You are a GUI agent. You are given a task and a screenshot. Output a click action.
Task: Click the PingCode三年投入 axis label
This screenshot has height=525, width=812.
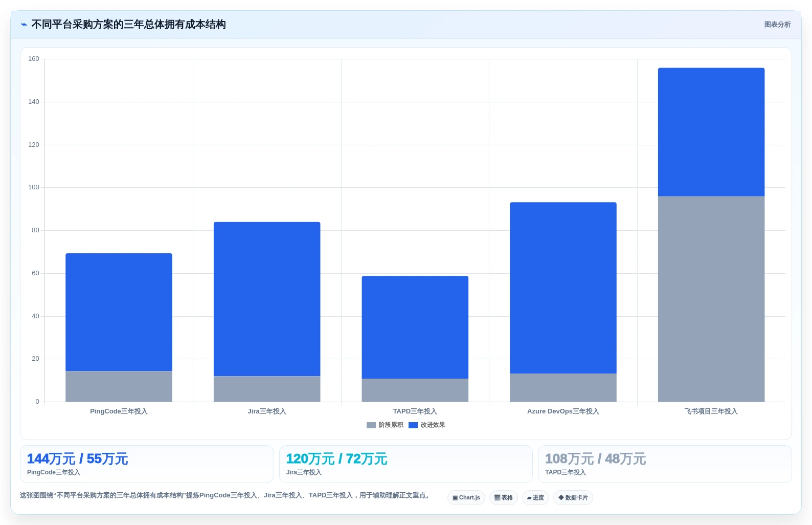pyautogui.click(x=119, y=411)
